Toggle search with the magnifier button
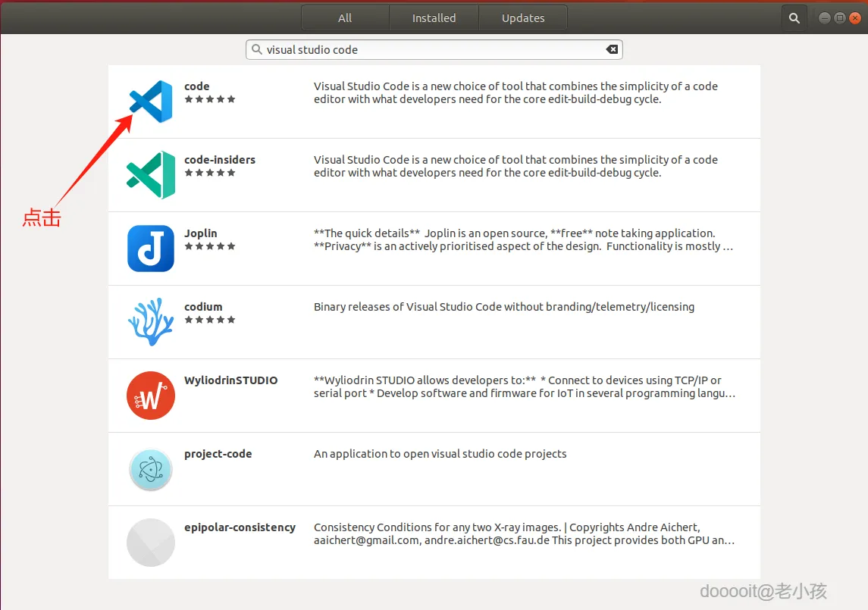Image resolution: width=868 pixels, height=610 pixels. tap(794, 18)
